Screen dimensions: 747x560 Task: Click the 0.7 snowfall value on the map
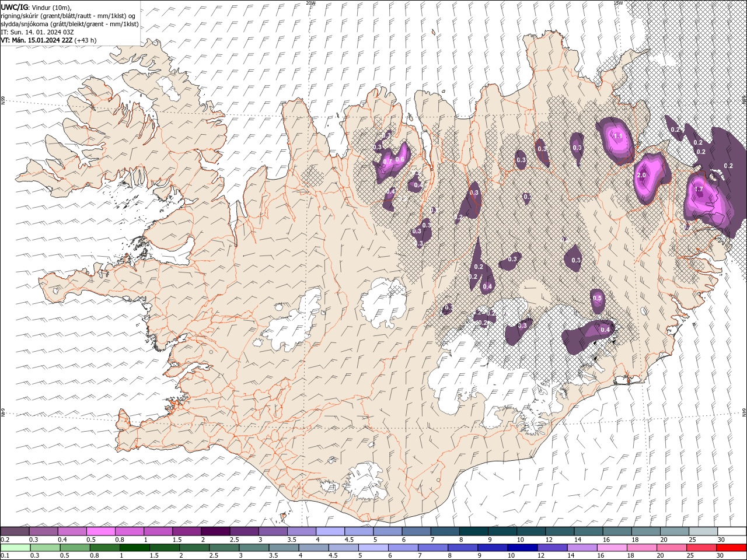388,162
